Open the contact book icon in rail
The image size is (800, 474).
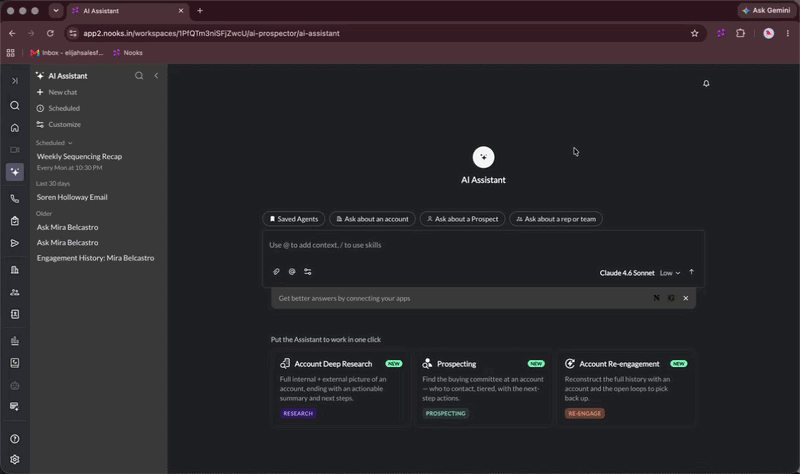[x=15, y=314]
